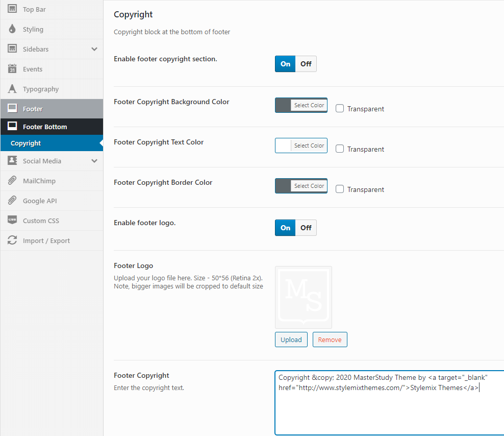Open the Footer Bottom submenu
504x436 pixels.
[x=45, y=127]
